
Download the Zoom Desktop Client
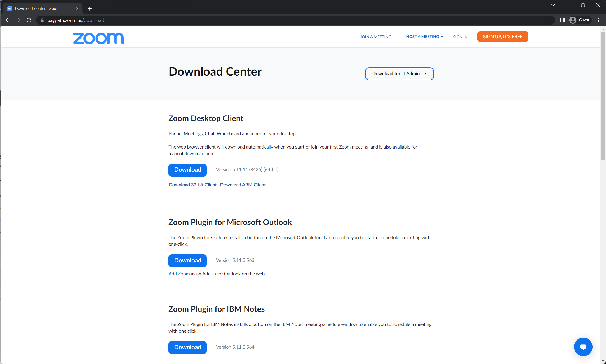[x=187, y=170]
